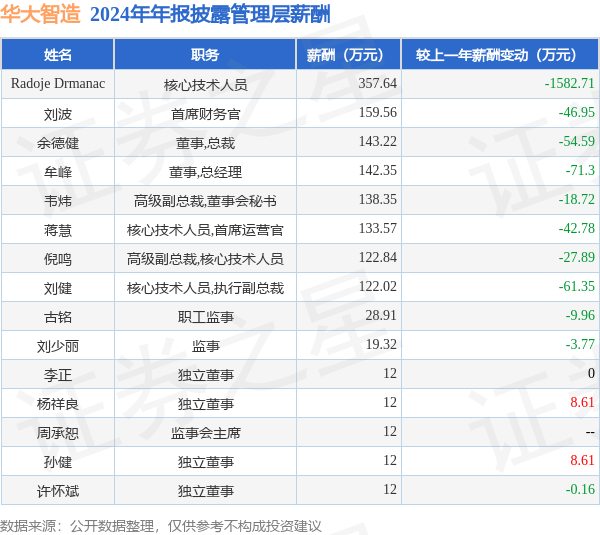
Task: Select salary value 28.91
Action: coord(381,315)
